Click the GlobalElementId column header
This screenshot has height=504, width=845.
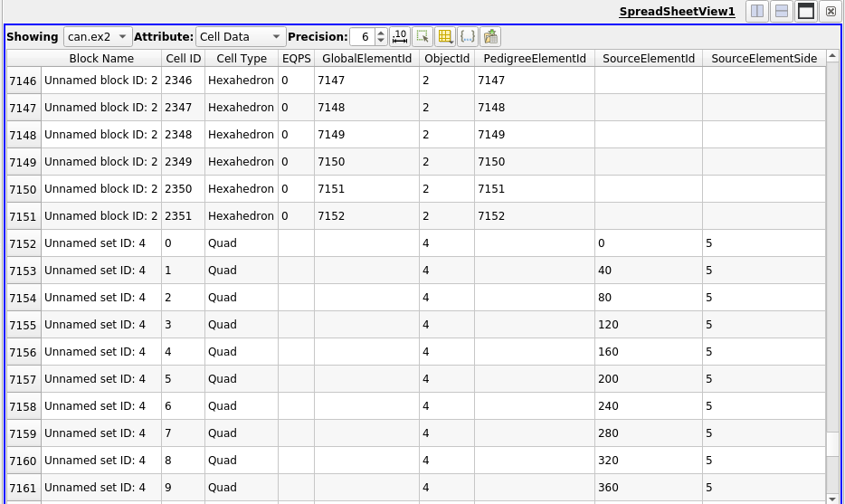(x=366, y=59)
